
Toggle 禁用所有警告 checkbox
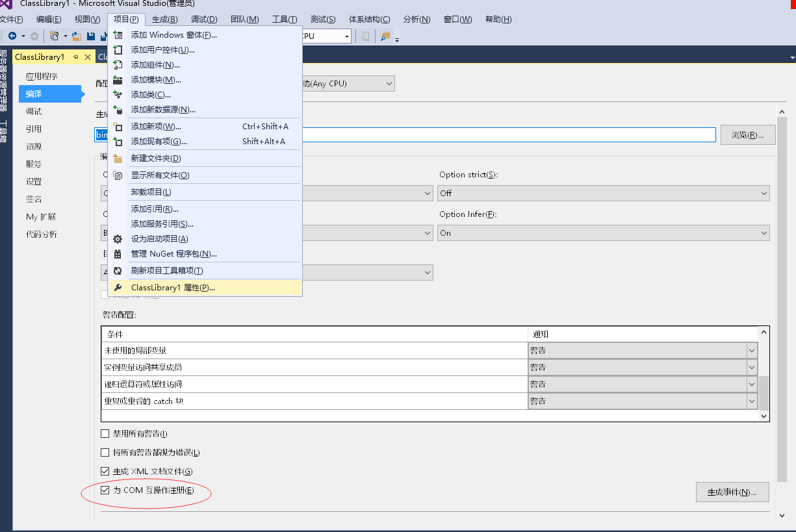105,433
